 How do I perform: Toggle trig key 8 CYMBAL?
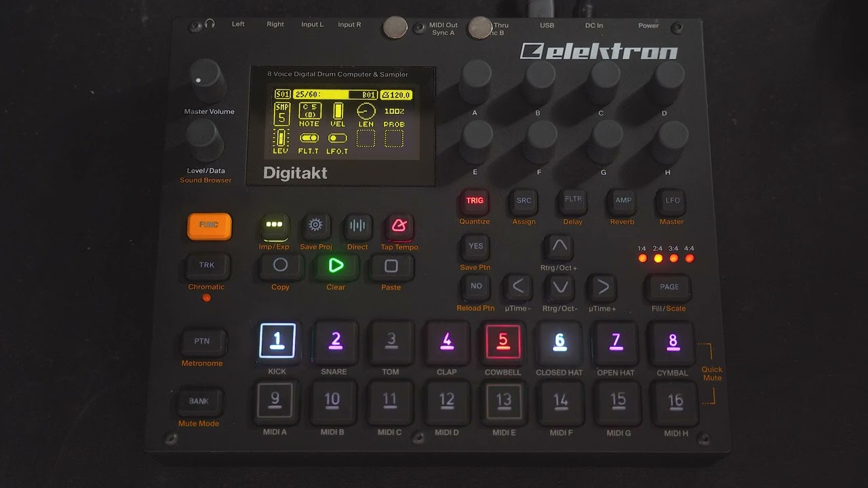672,341
